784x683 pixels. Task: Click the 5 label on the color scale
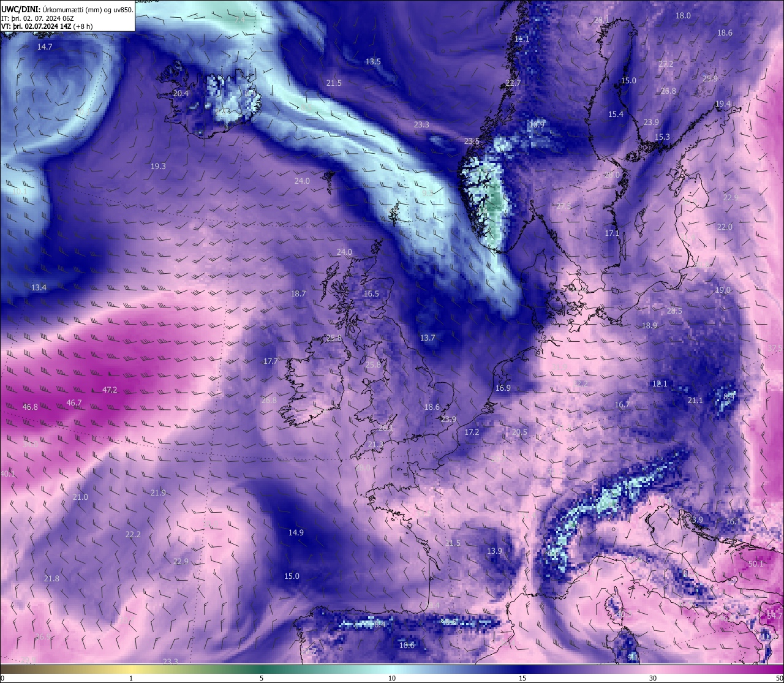(x=262, y=678)
